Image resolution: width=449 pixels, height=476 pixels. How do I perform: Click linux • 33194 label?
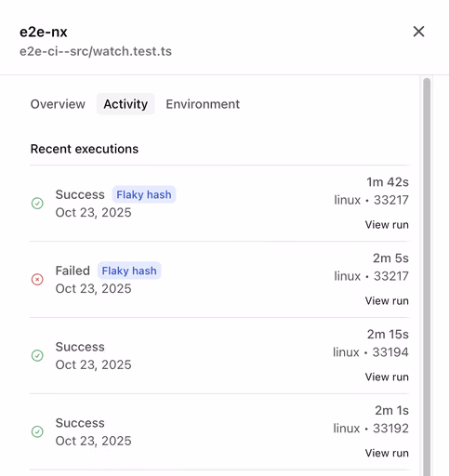pos(371,352)
